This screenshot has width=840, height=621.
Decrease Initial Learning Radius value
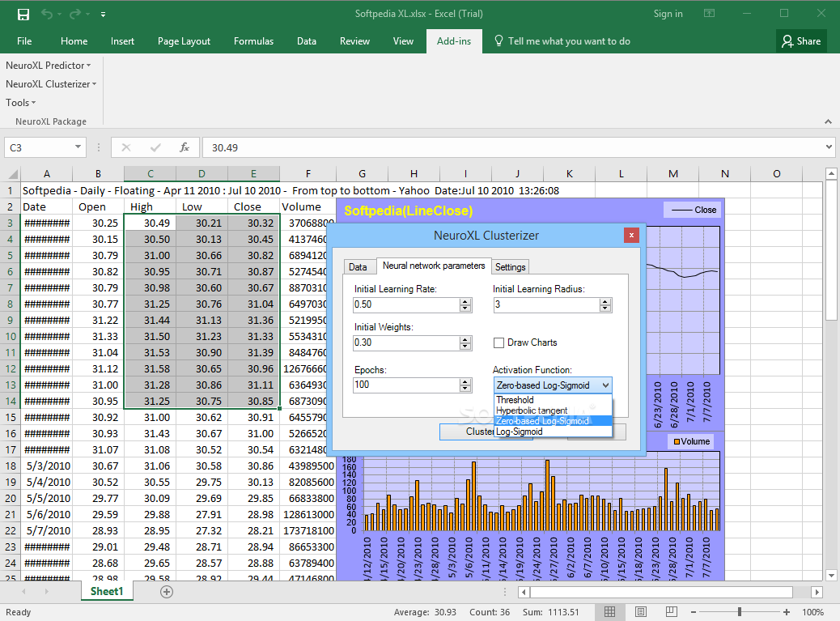pos(605,308)
